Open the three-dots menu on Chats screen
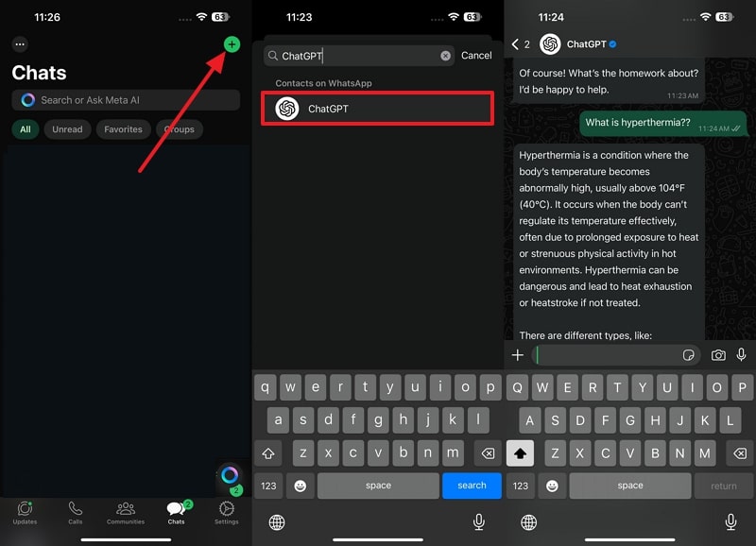This screenshot has height=546, width=756. point(19,43)
